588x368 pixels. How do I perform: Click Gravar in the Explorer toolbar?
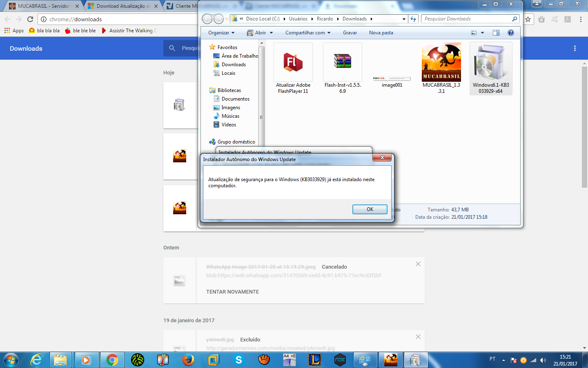(350, 33)
